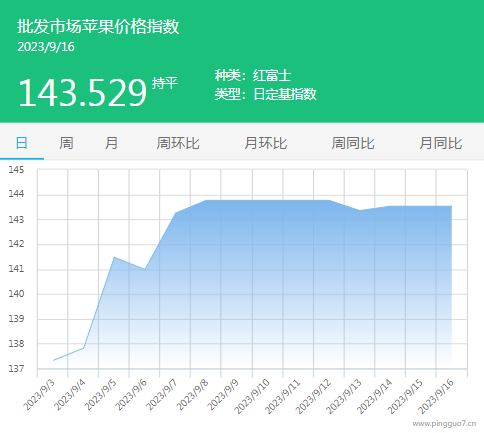Image resolution: width=484 pixels, height=433 pixels.
Task: Click the 145 y-axis label
Action: click(16, 170)
